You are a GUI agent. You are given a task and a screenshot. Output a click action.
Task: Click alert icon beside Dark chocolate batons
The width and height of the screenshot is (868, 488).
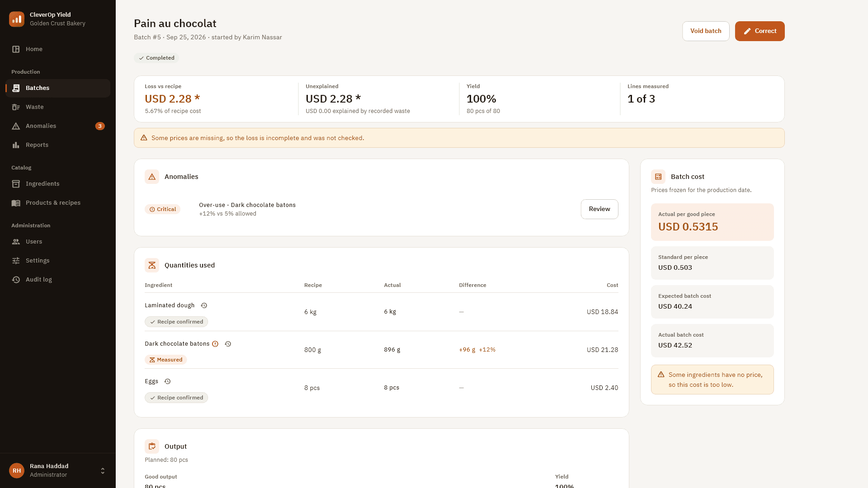215,344
